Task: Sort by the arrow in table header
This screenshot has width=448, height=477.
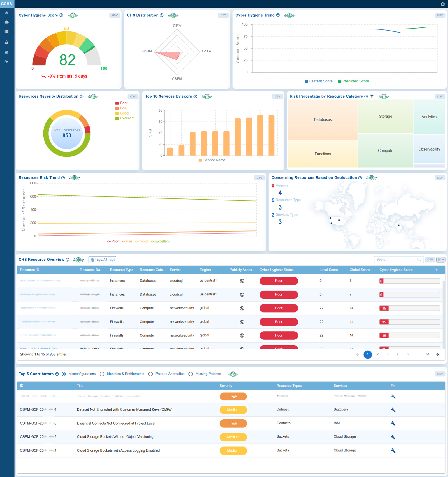Action: [437, 270]
